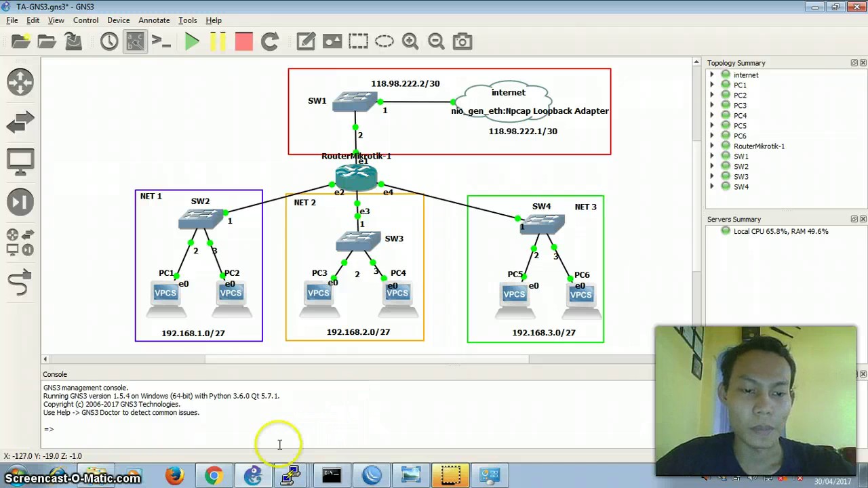Viewport: 868px width, 488px height.
Task: Expand PC2 in Topology Summary
Action: [x=712, y=96]
